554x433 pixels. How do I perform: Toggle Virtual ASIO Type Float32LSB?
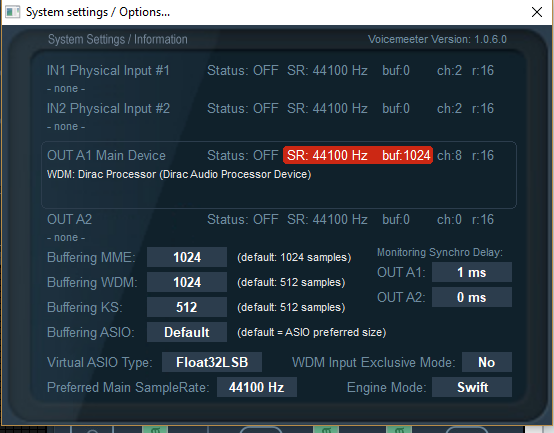pyautogui.click(x=212, y=362)
